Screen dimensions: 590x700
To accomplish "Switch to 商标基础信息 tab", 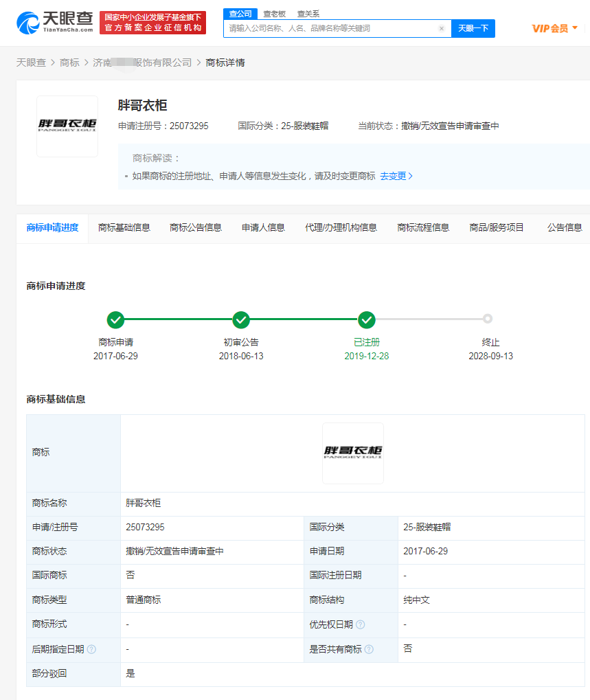I will 124,227.
